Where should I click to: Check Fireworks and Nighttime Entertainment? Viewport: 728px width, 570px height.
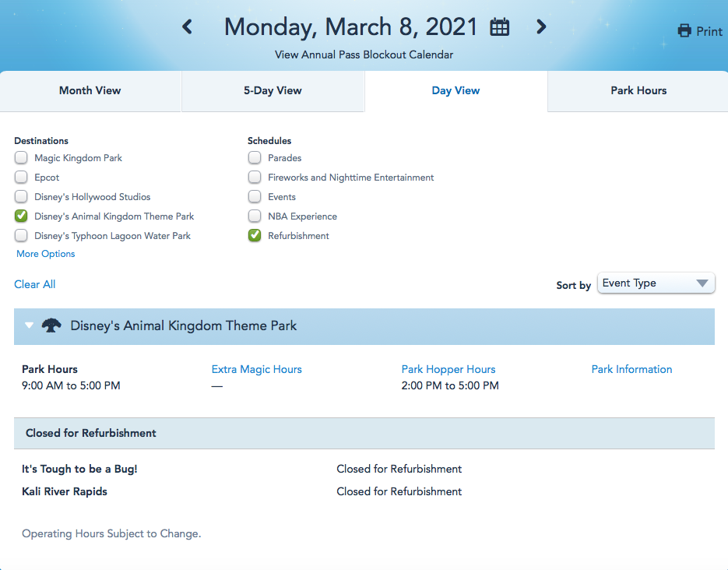pos(255,178)
